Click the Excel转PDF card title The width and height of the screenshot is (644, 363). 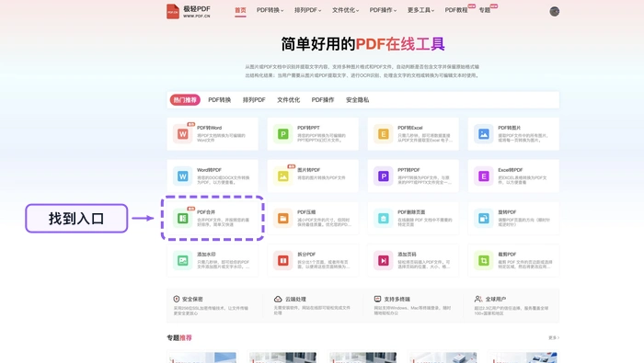[x=511, y=170]
